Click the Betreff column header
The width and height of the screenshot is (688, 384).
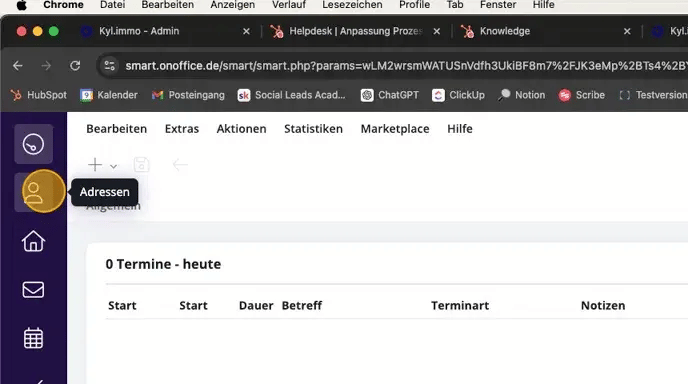click(x=302, y=305)
